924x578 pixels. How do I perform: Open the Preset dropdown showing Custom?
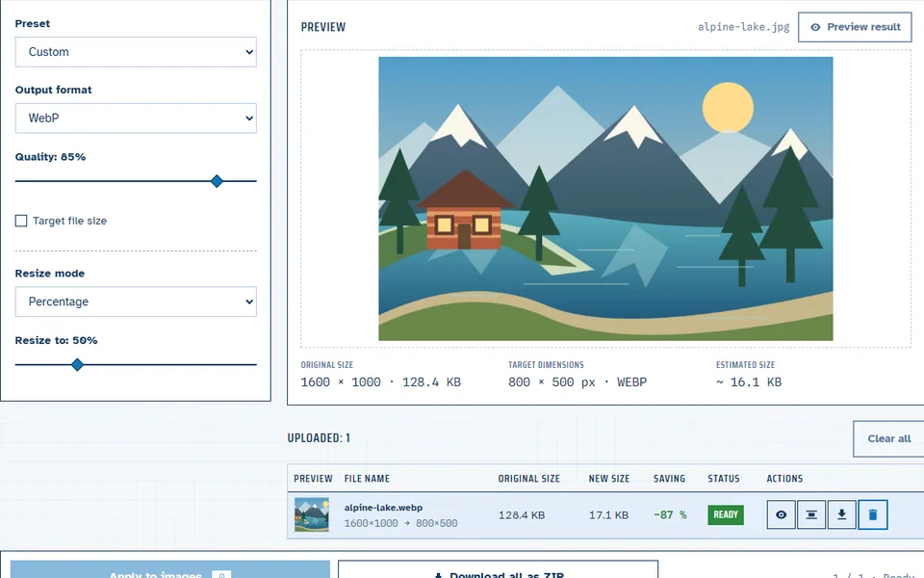(x=136, y=52)
